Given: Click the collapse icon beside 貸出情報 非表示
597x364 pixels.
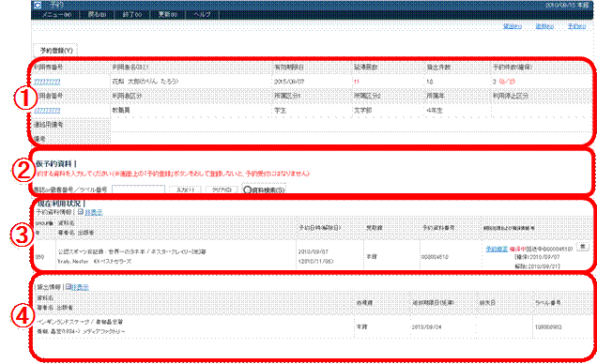Looking at the screenshot, I should click(x=69, y=287).
